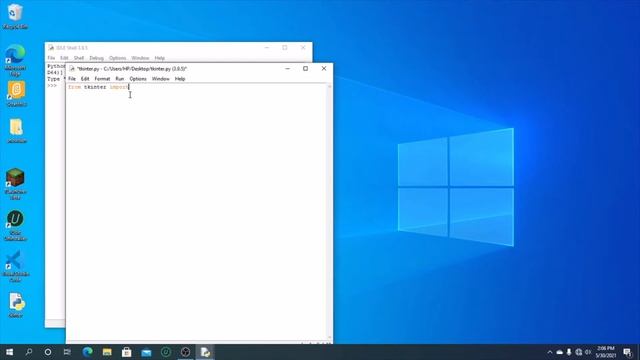Open the Windows Start menu
Image resolution: width=640 pixels, height=360 pixels.
(9, 352)
